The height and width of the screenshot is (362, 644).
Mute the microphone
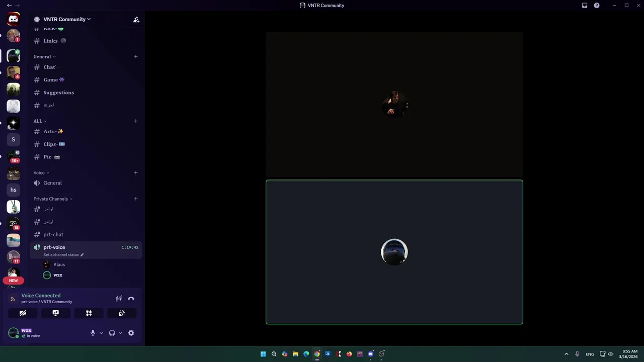click(93, 333)
